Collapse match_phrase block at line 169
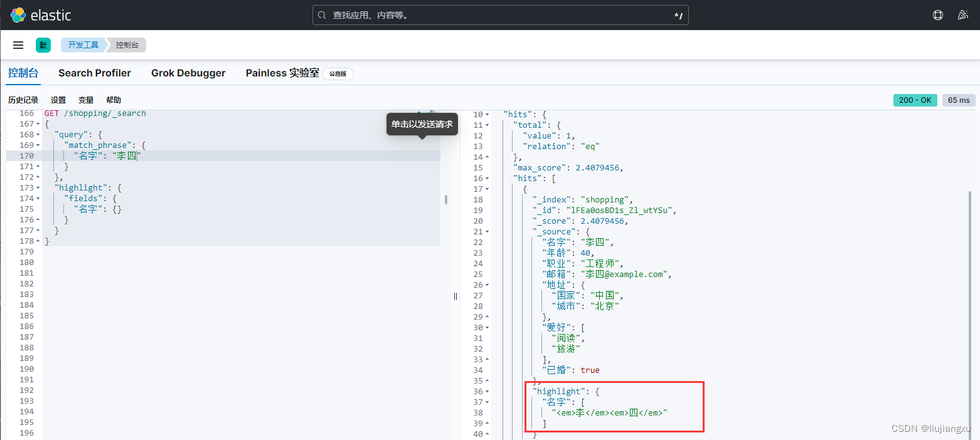Viewport: 980px width, 440px height. (38, 145)
